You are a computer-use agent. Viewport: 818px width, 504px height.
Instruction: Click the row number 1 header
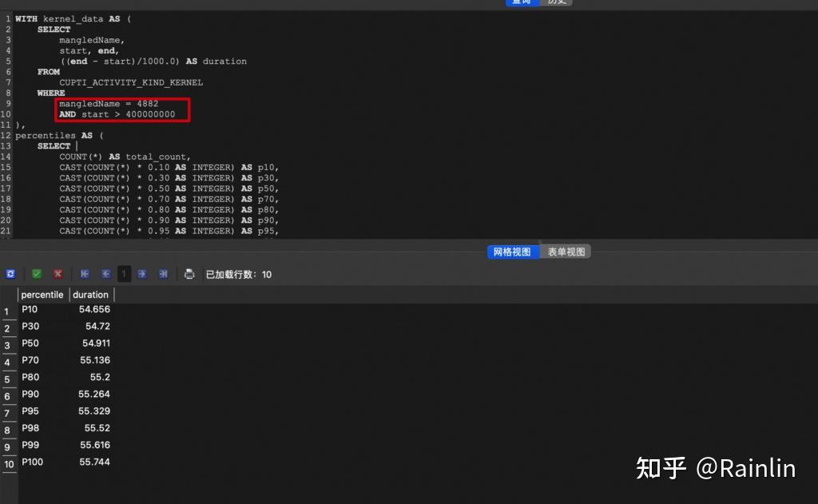6,309
